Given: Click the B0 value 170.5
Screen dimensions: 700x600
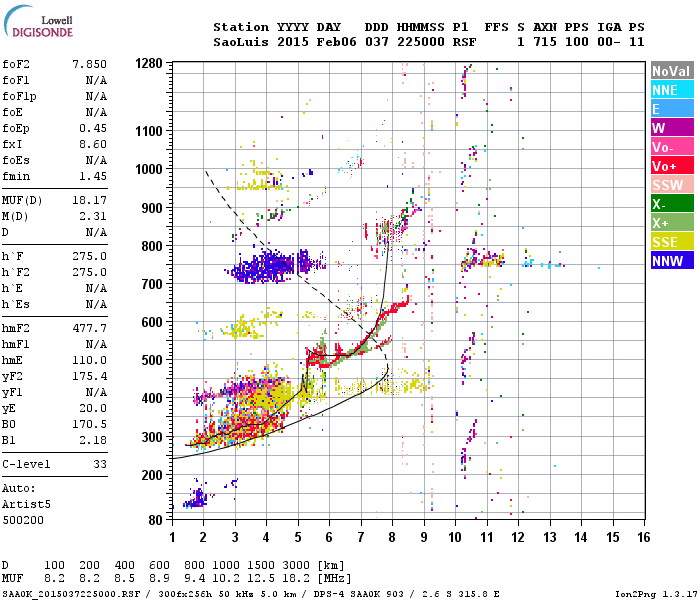Looking at the screenshot, I should (x=89, y=424).
